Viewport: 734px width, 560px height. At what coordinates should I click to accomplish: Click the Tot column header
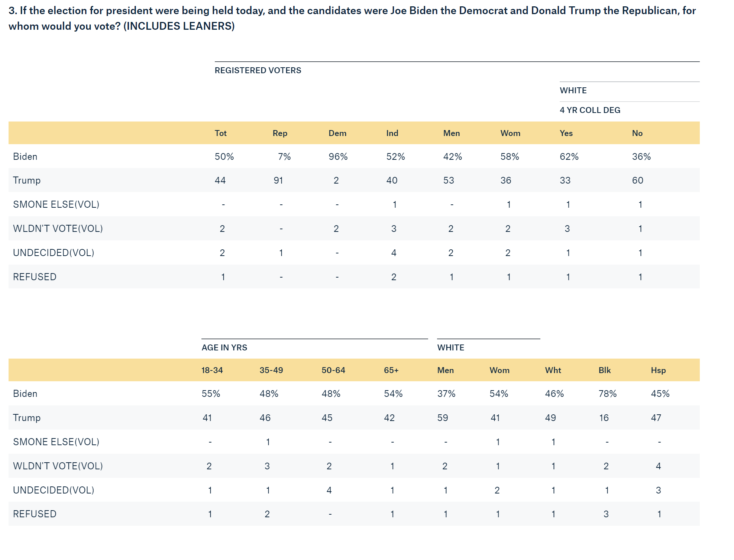point(220,133)
